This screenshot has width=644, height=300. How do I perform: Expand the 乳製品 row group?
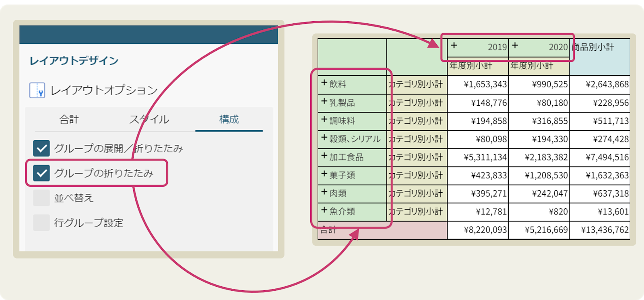tap(324, 101)
